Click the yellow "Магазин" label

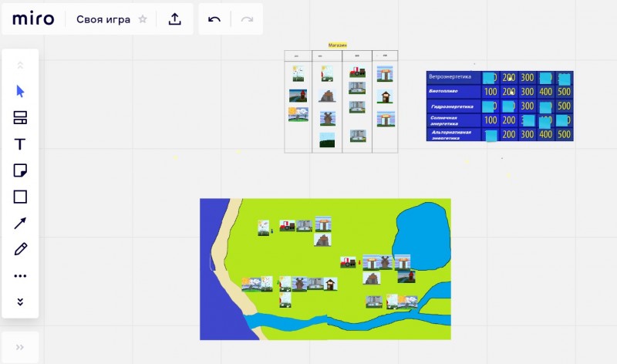point(338,45)
